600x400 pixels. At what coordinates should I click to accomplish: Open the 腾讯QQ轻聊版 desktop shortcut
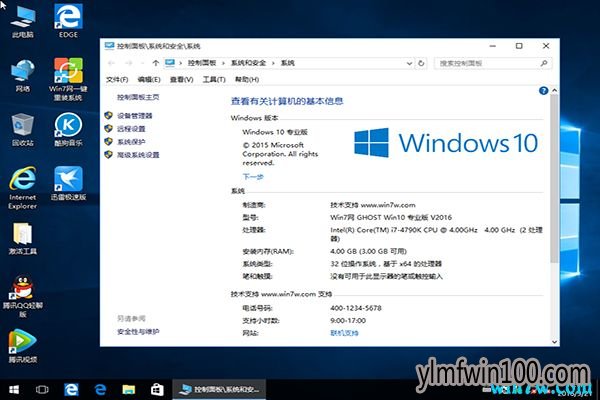[23, 296]
